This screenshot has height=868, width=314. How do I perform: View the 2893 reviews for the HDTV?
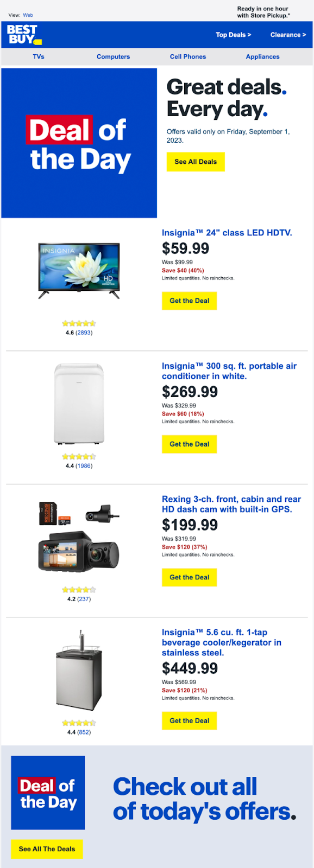click(86, 333)
